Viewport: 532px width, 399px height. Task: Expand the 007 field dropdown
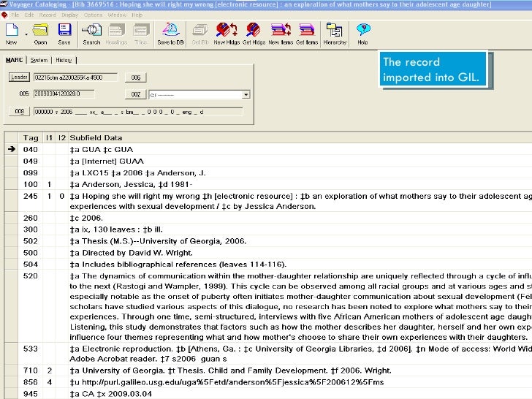(246, 95)
